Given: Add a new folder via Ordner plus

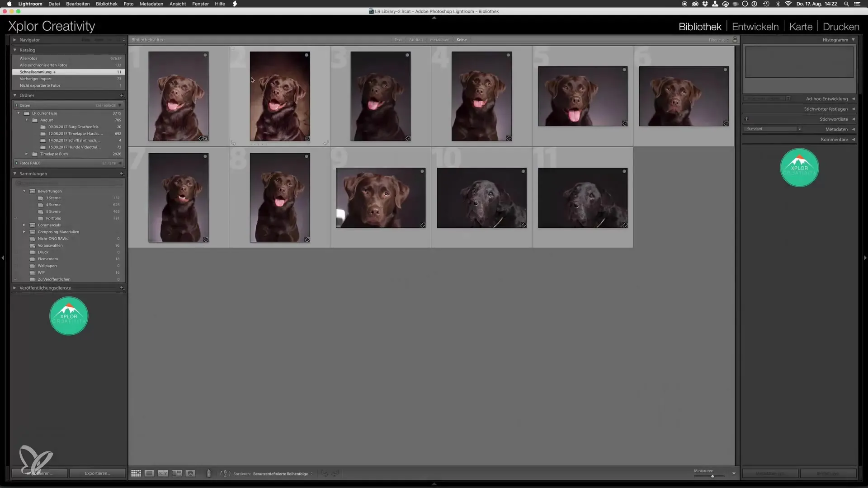Looking at the screenshot, I should [x=122, y=95].
